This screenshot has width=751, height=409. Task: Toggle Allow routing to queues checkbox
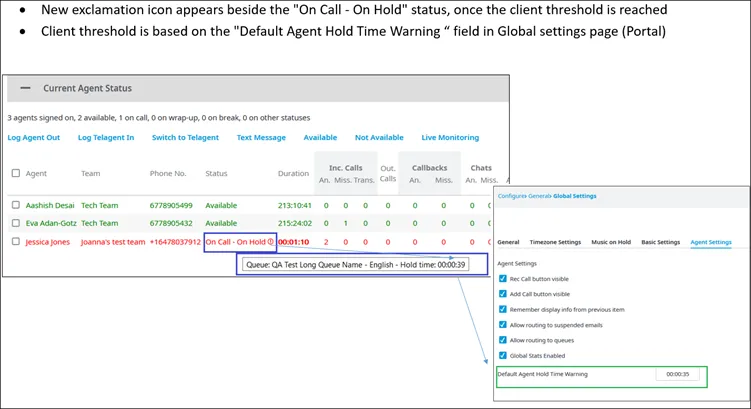point(502,340)
